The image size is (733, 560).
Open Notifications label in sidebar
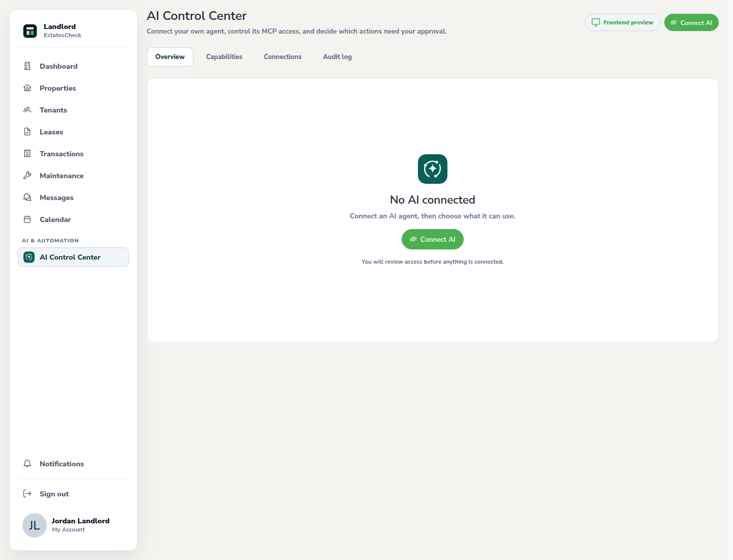coord(62,464)
